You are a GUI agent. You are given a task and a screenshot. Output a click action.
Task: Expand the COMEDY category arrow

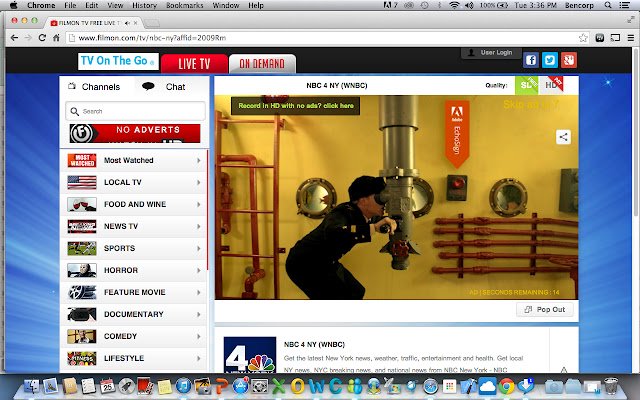(x=199, y=336)
